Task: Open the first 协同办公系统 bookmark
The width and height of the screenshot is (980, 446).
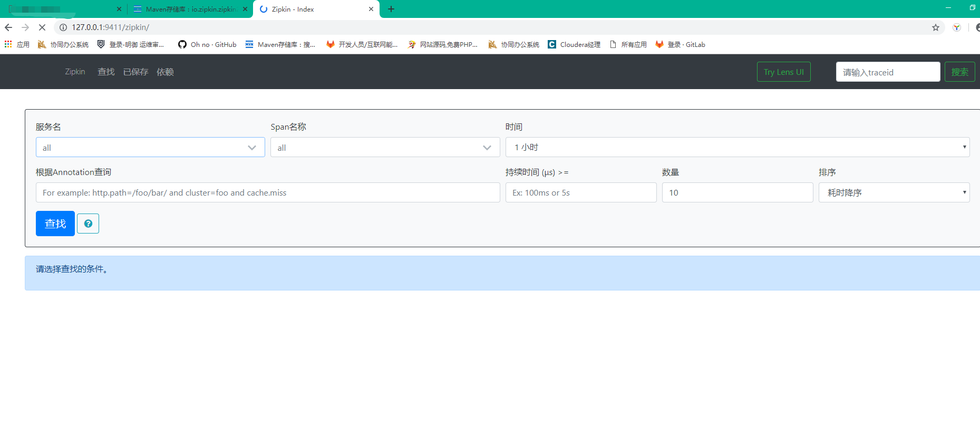Action: (x=63, y=44)
